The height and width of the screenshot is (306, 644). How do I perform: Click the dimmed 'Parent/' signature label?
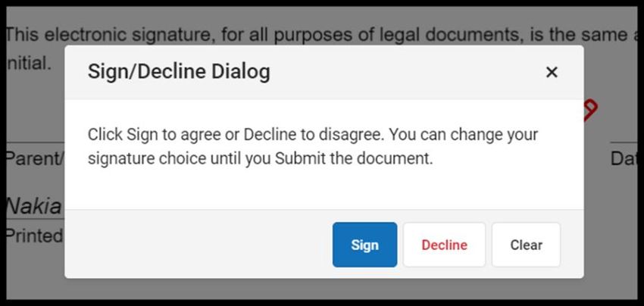[35, 159]
